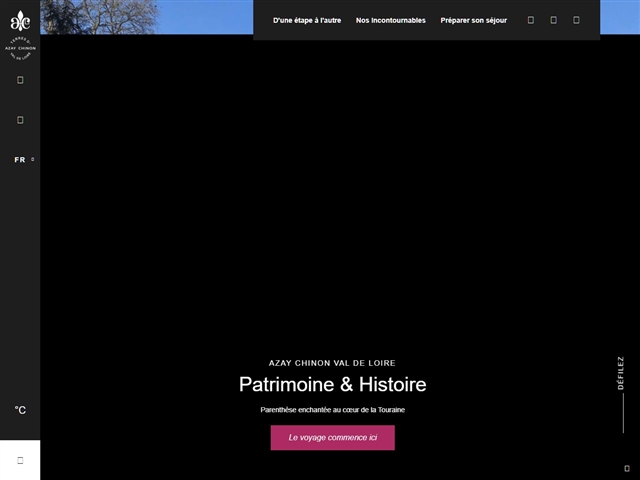640x480 pixels.
Task: Click the vertical line below DÉFILEZ
Action: click(x=622, y=413)
